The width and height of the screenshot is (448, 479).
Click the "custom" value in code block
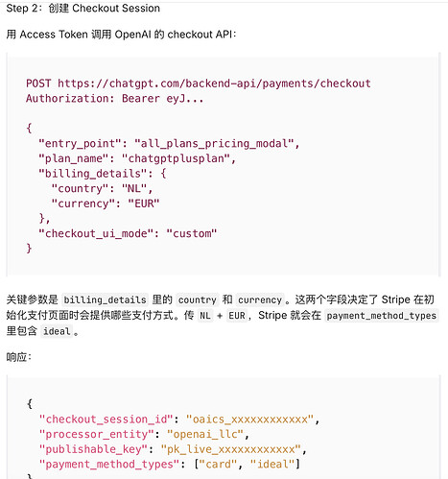(192, 233)
